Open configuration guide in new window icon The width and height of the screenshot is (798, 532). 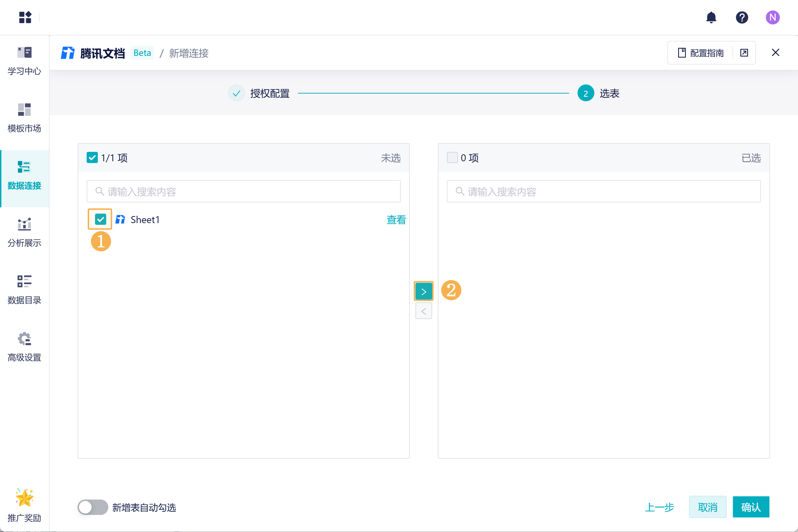pyautogui.click(x=744, y=53)
